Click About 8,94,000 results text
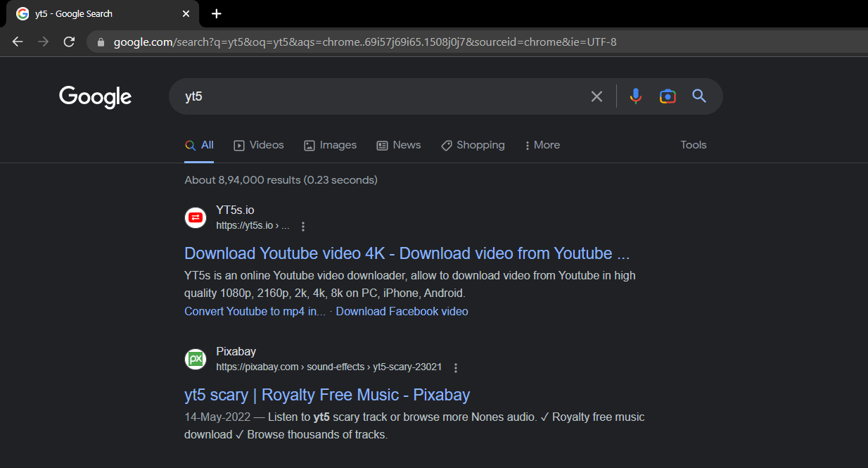The width and height of the screenshot is (868, 468). (281, 180)
